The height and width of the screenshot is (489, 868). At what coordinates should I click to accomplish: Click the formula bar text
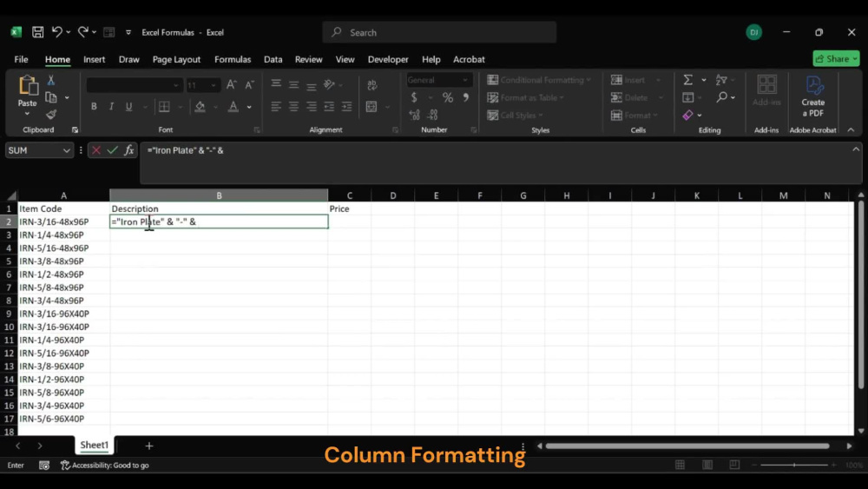point(186,150)
